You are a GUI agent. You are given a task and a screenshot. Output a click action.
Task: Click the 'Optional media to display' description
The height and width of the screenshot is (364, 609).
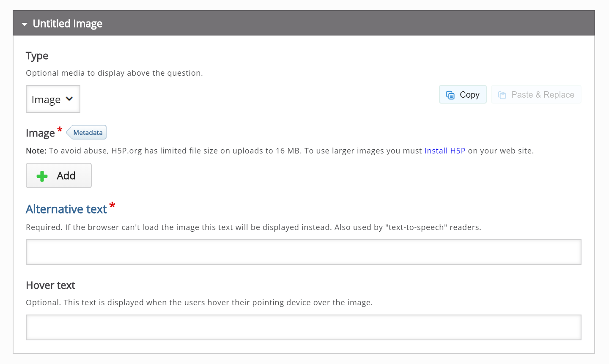pos(114,73)
